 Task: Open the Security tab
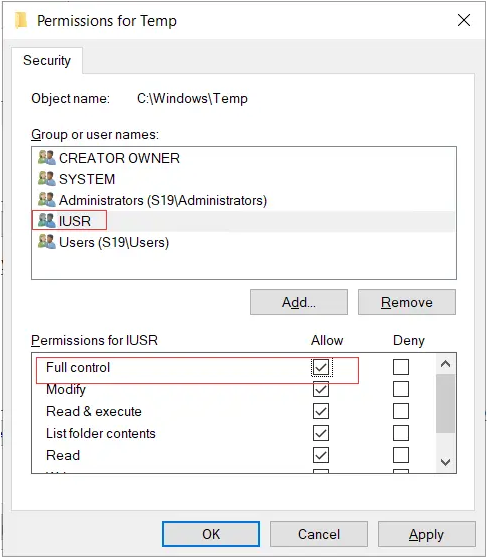(x=47, y=60)
